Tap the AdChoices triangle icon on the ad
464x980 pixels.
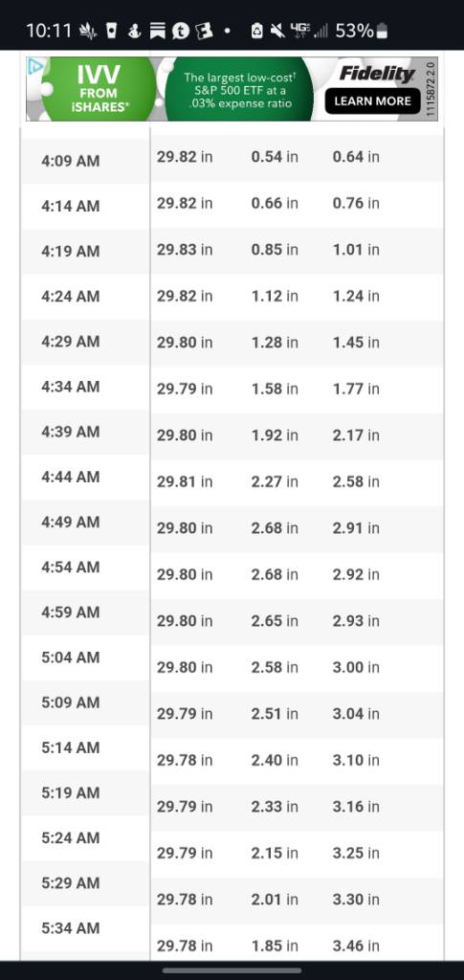point(35,66)
